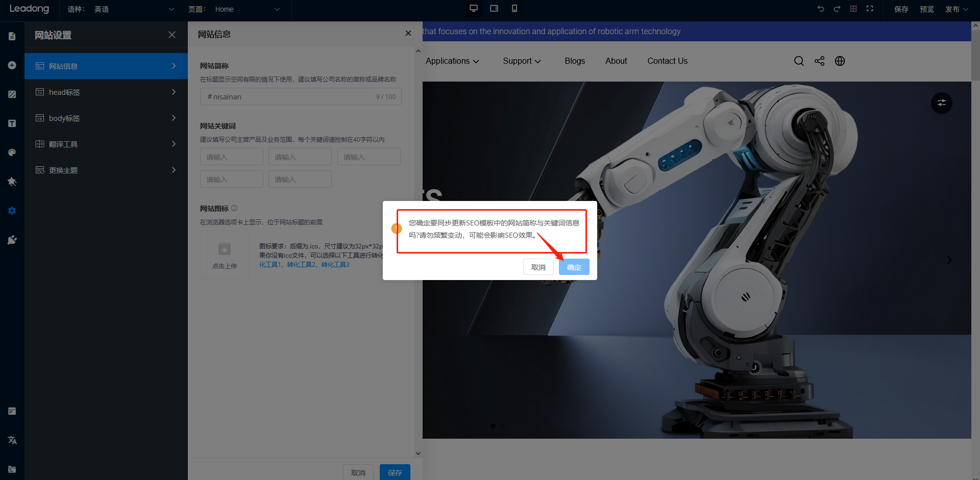
Task: Click the undo arrow icon
Action: pyautogui.click(x=821, y=9)
